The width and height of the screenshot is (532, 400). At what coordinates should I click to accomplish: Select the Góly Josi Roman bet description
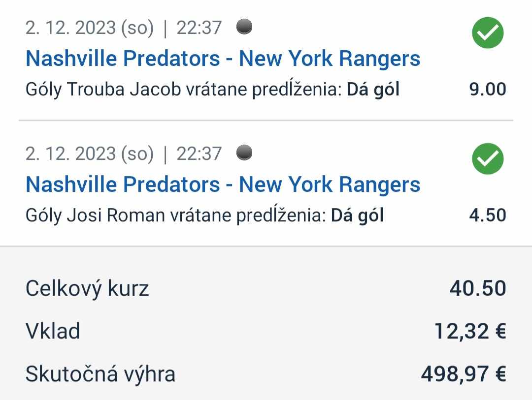(x=204, y=215)
